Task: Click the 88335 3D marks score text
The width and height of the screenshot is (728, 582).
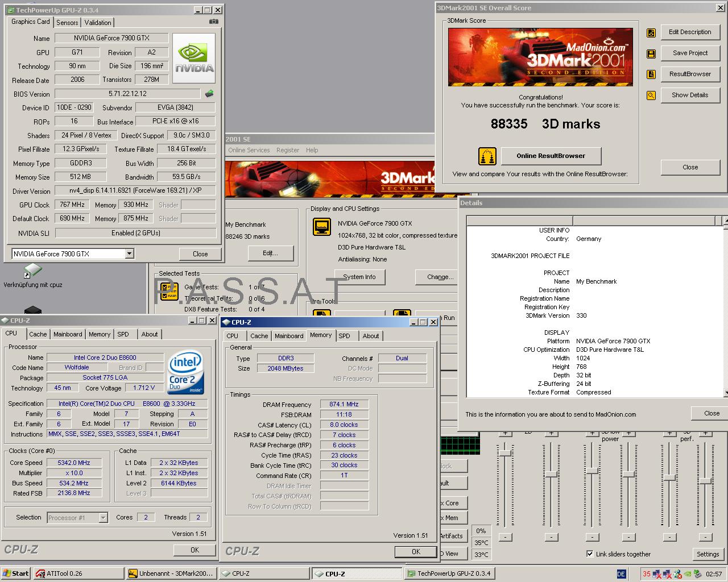Action: pos(545,124)
